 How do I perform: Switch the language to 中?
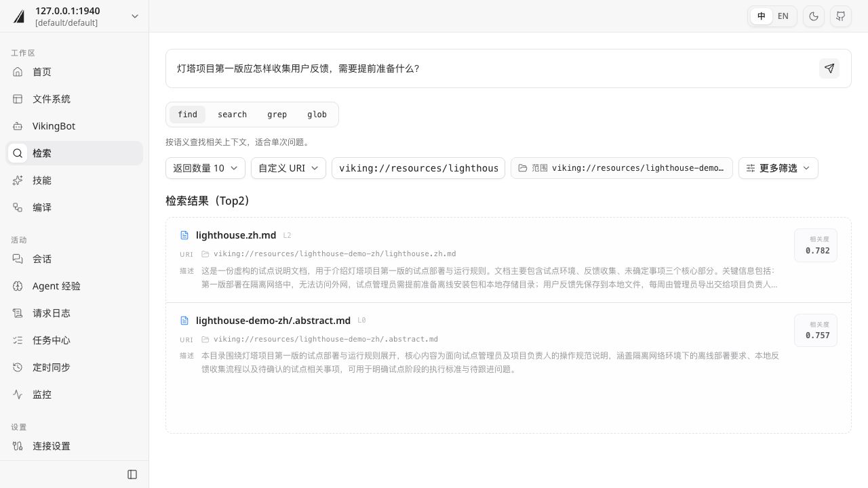point(762,16)
